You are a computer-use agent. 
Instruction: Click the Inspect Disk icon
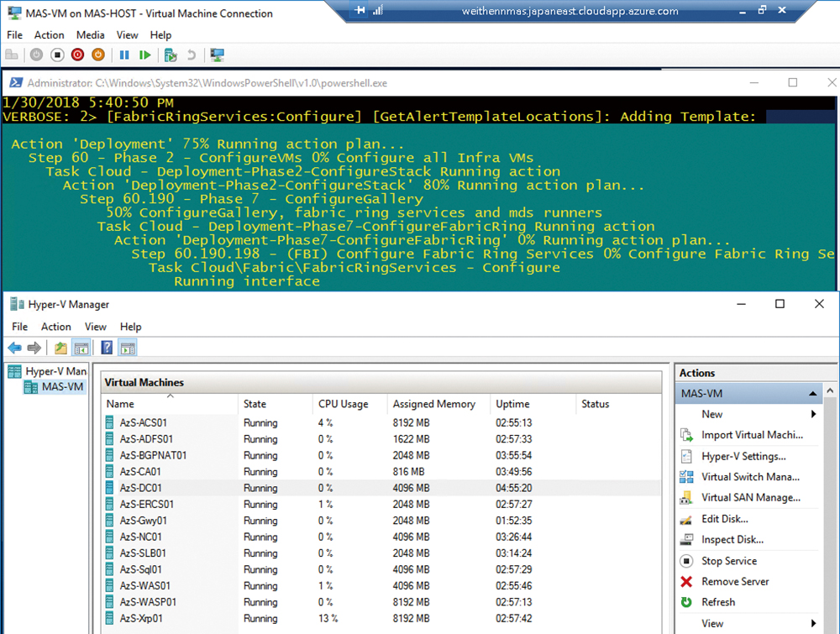[686, 540]
